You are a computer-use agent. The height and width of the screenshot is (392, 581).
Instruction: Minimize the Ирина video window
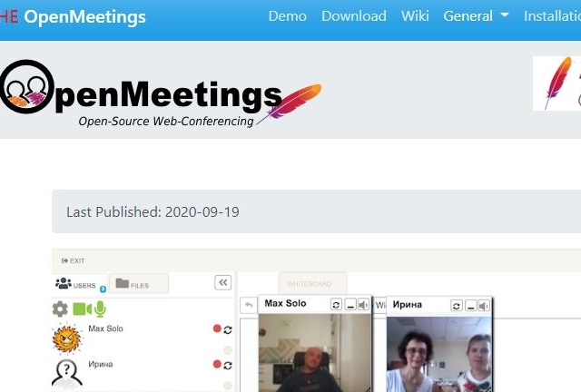(x=470, y=306)
